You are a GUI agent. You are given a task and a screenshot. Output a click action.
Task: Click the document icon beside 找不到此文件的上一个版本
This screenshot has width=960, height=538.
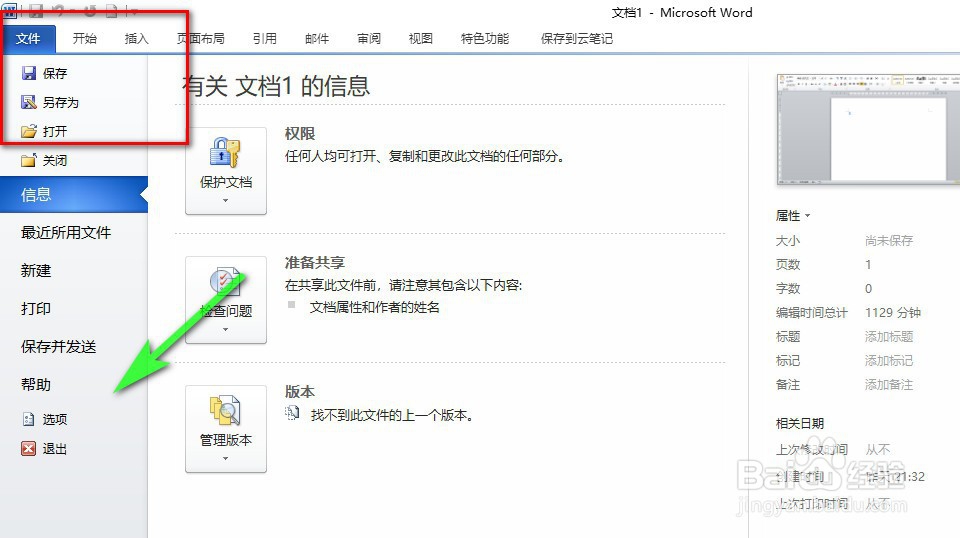click(292, 414)
